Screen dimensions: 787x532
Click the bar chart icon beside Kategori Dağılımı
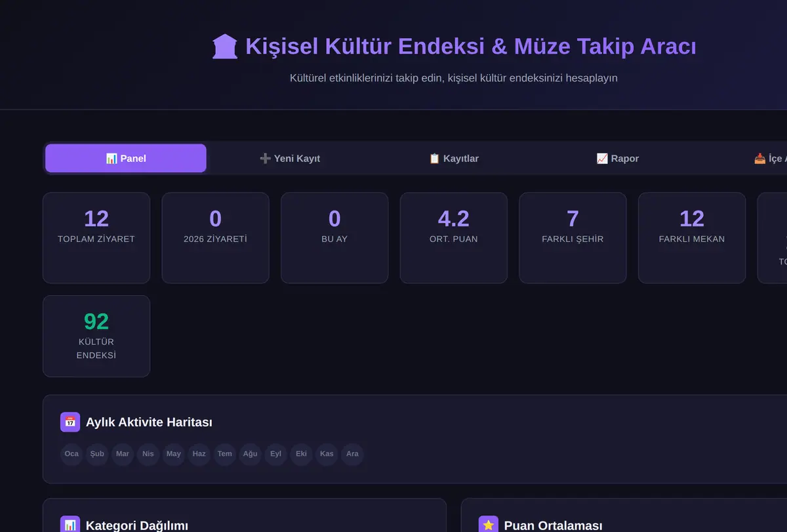click(70, 525)
